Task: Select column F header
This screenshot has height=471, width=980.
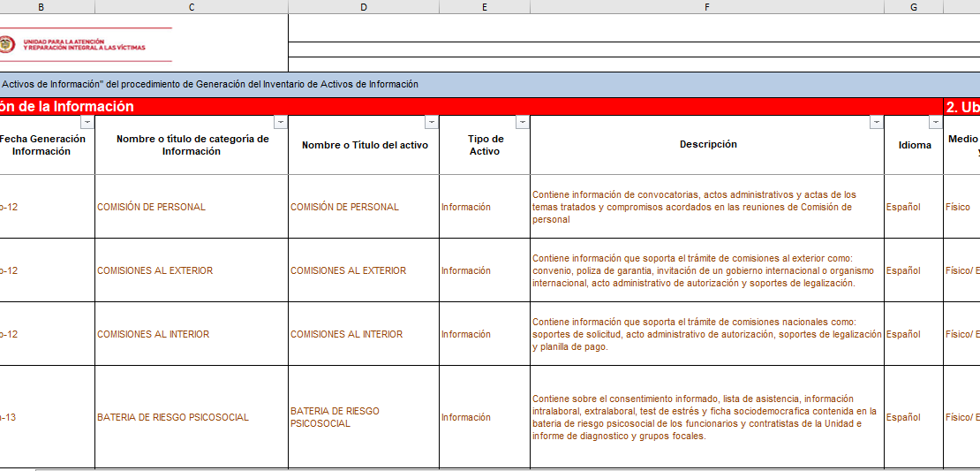Action: click(x=707, y=7)
